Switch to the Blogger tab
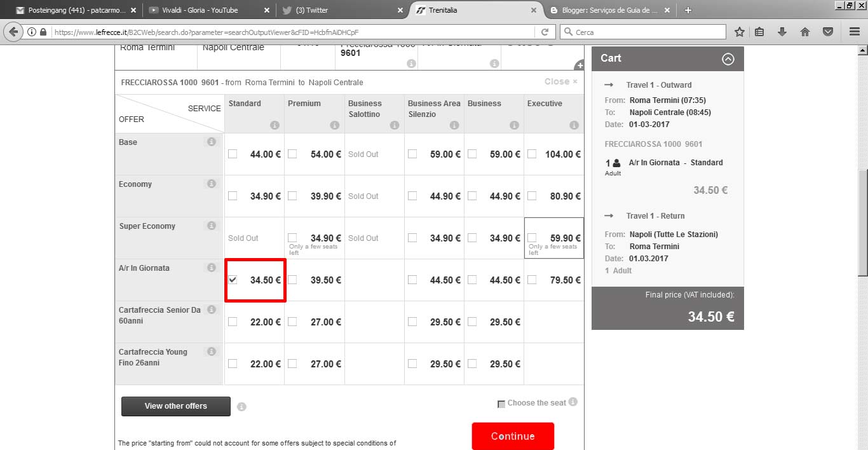Viewport: 868px width, 450px height. 609,10
